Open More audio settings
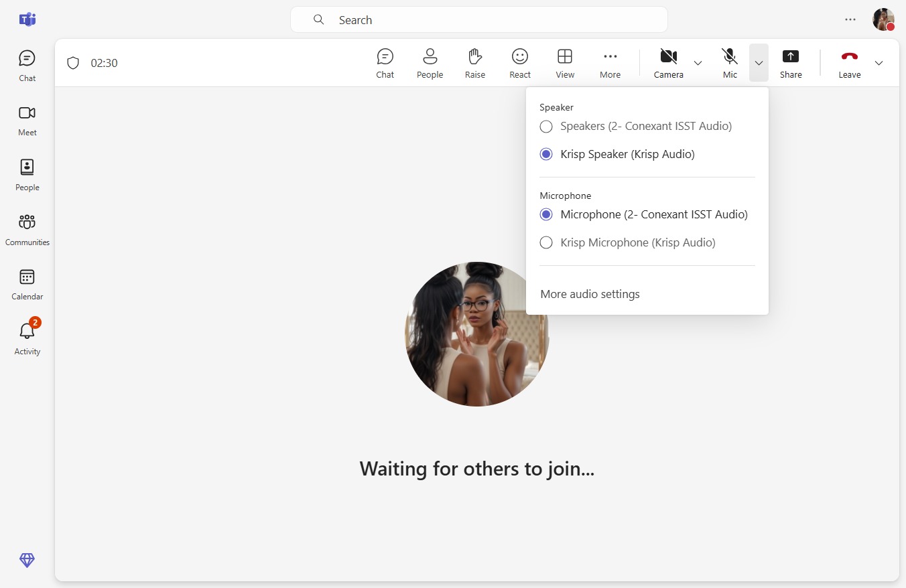906x588 pixels. [590, 294]
